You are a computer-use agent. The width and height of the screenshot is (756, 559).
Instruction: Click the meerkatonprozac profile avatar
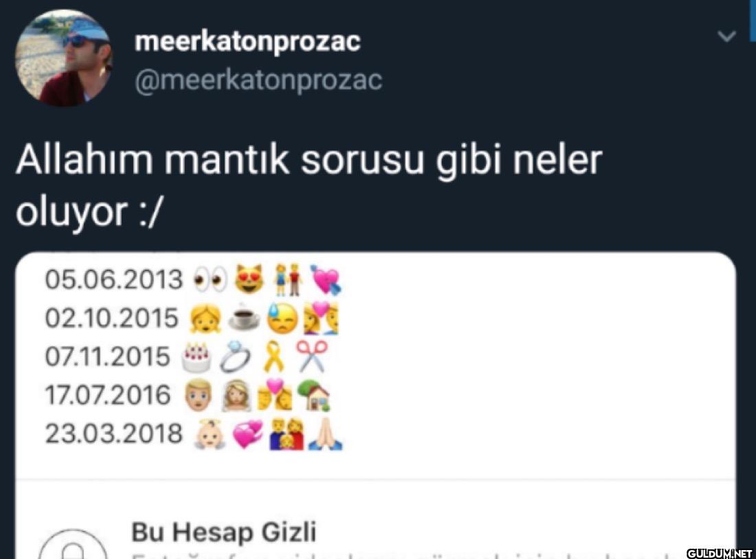click(x=64, y=58)
